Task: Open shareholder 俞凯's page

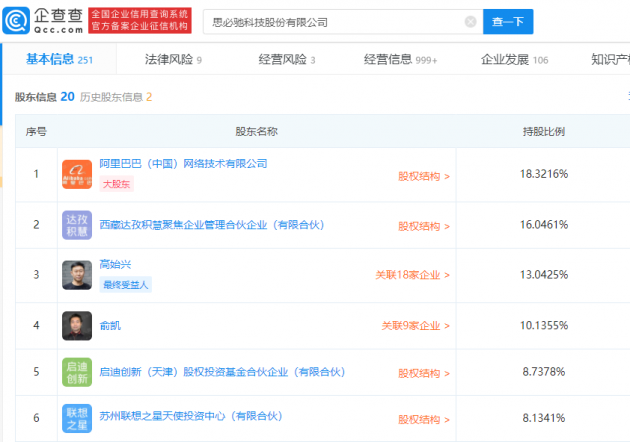Action: [x=110, y=325]
